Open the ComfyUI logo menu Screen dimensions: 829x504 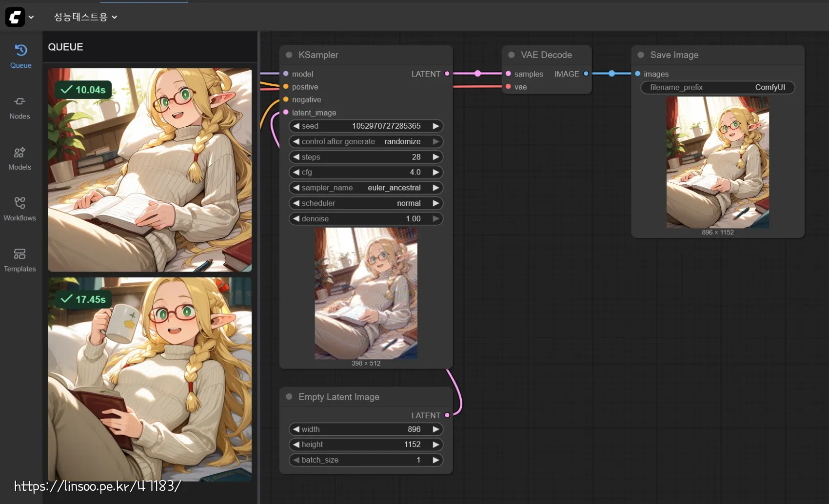(x=15, y=17)
